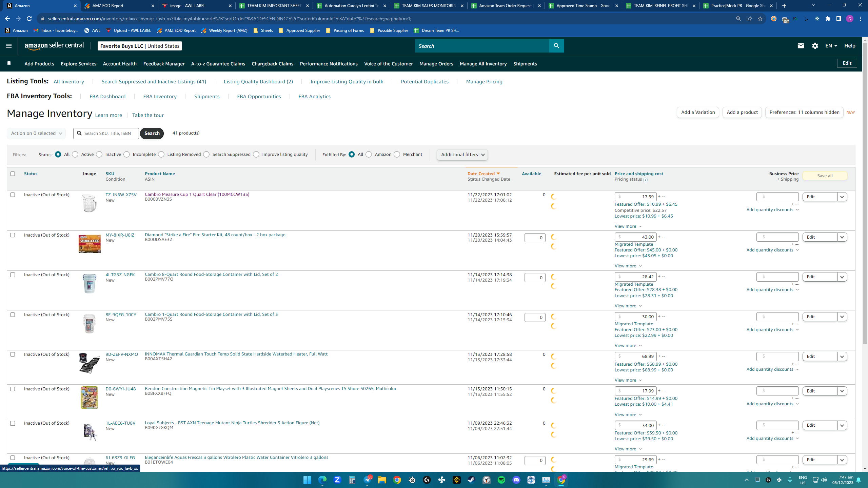Share this page via the share icon
The height and width of the screenshot is (488, 868).
click(x=749, y=19)
